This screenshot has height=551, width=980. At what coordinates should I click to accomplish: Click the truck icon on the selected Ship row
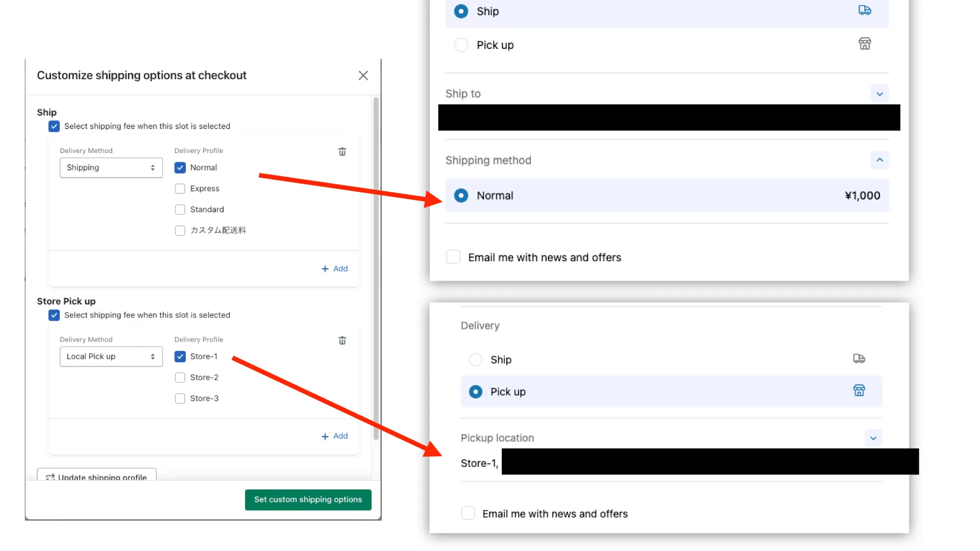coord(864,10)
